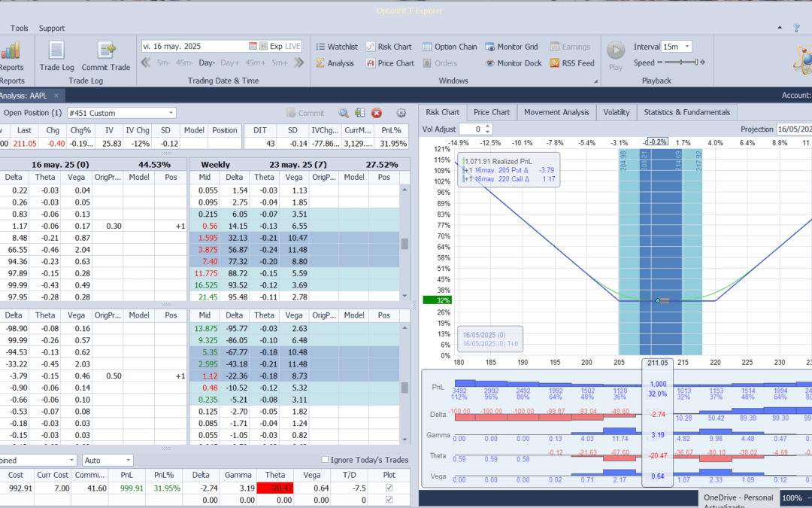Step forward 45 minutes with 45m+

pos(256,62)
